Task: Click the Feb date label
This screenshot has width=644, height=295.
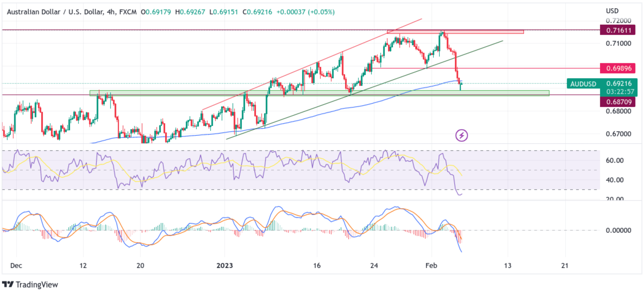Action: [x=431, y=265]
